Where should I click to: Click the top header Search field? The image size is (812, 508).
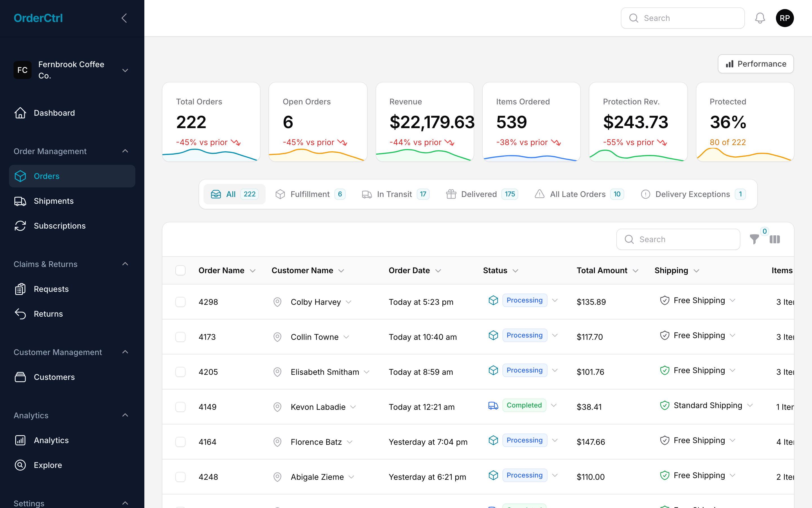(x=683, y=18)
